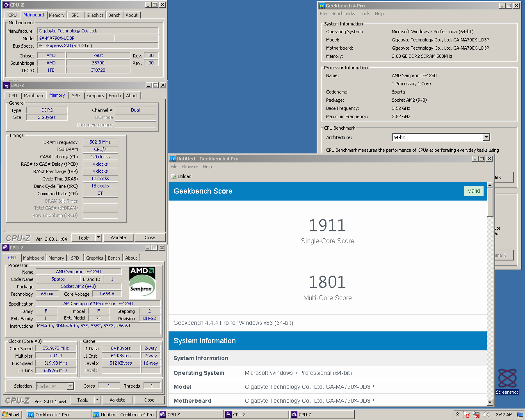This screenshot has width=525, height=420.
Task: Show hidden tray icons arrow
Action: click(457, 415)
